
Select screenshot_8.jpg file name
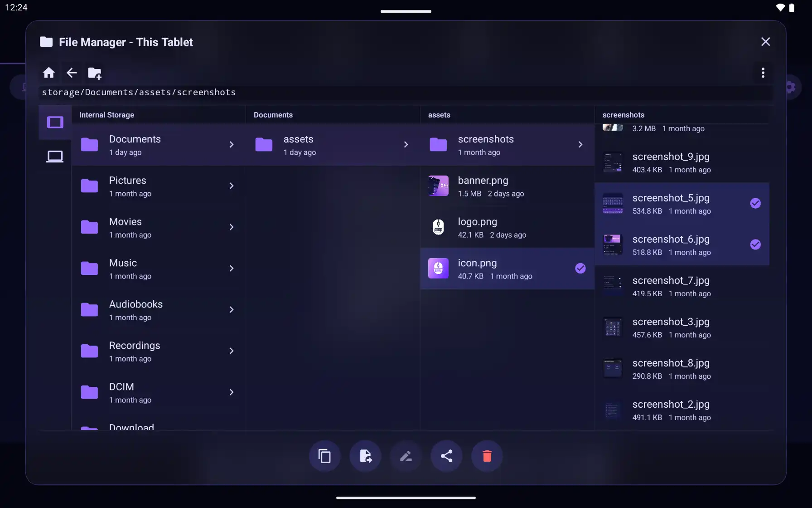click(x=671, y=363)
